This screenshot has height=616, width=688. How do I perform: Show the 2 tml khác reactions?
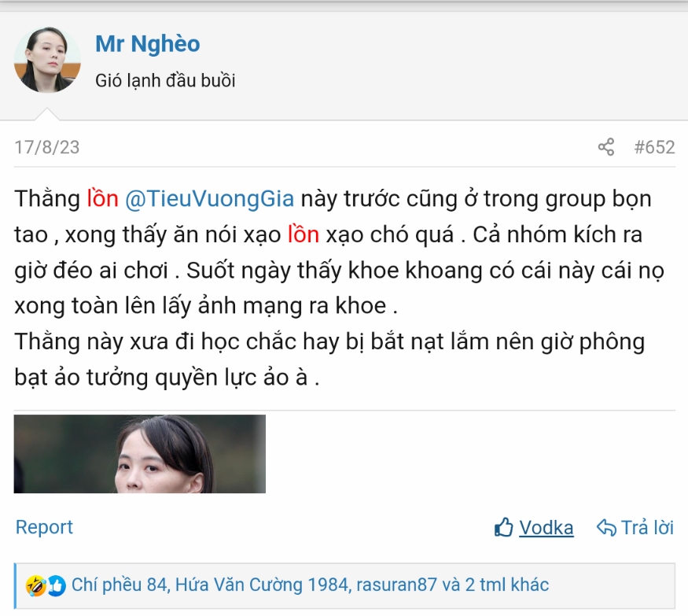click(507, 585)
